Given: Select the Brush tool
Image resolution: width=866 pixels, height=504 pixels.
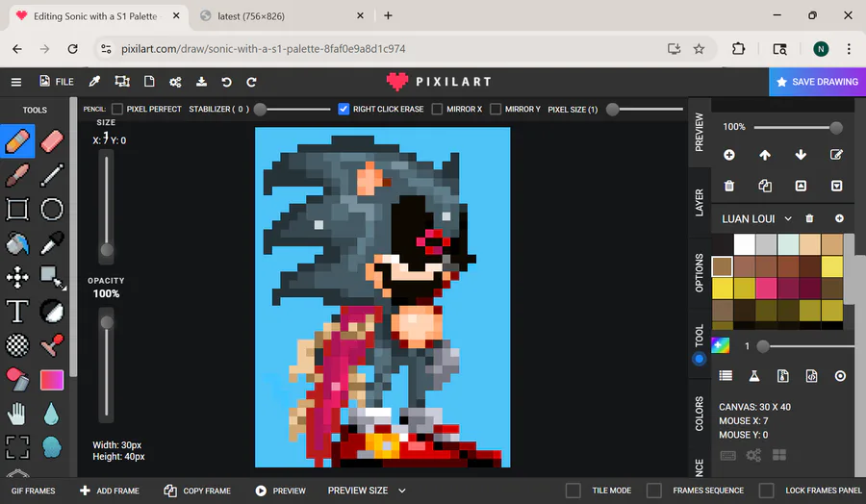Looking at the screenshot, I should pos(17,176).
